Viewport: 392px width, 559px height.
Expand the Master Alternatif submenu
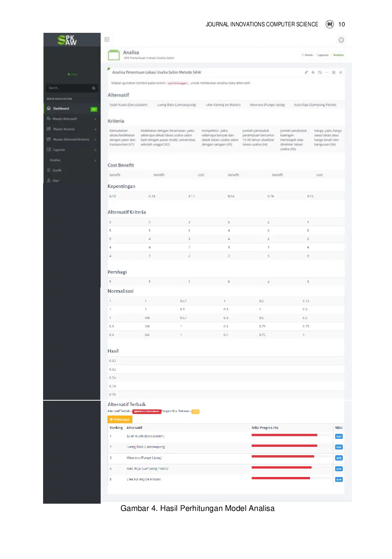point(71,119)
